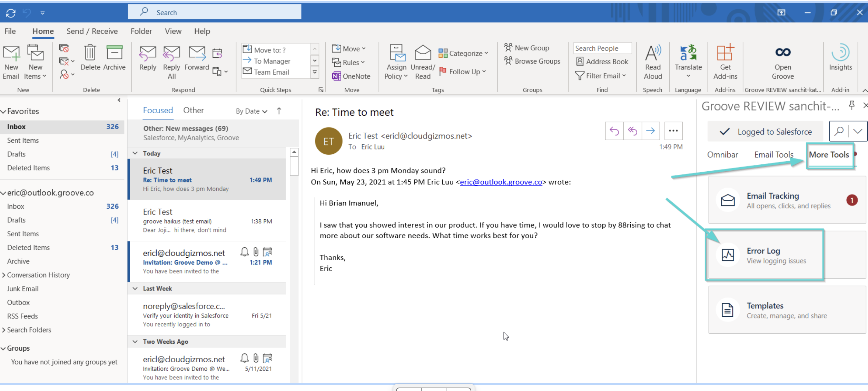Switch to the Email Tools tab in Groove
The height and width of the screenshot is (391, 868).
pyautogui.click(x=773, y=155)
